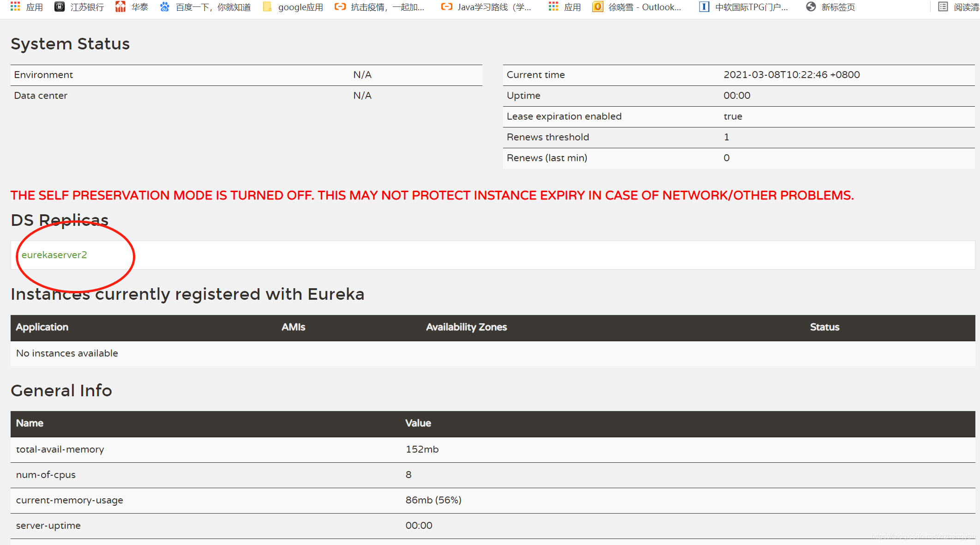Click the eurekaserver2 replica link
Screen dimensions: 980x545
pyautogui.click(x=54, y=255)
